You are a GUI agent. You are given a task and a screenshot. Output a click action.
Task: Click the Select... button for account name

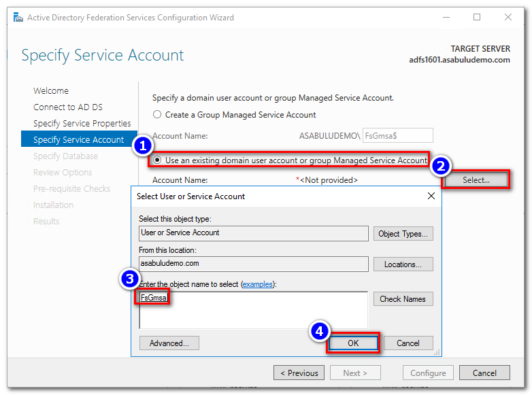click(476, 180)
